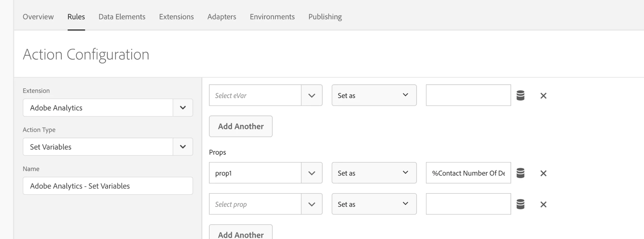The width and height of the screenshot is (644, 239).
Task: Open the Set as dropdown for eVar
Action: [x=374, y=95]
